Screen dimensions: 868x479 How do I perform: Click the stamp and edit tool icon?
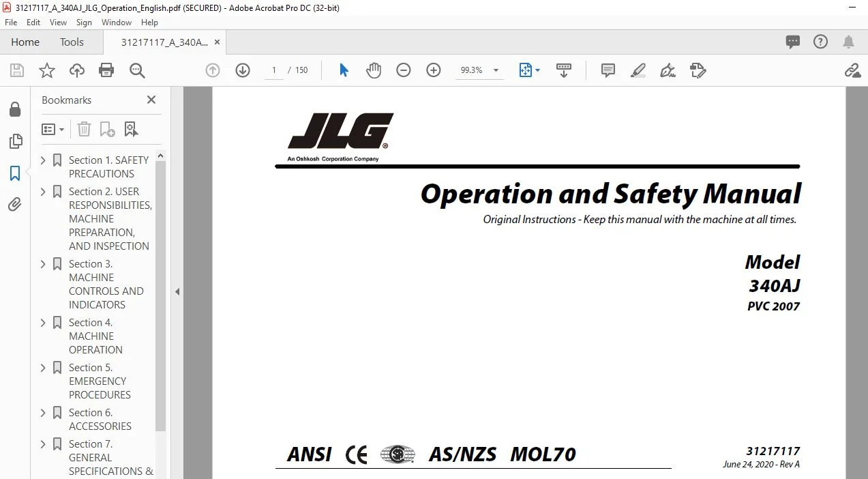[698, 70]
